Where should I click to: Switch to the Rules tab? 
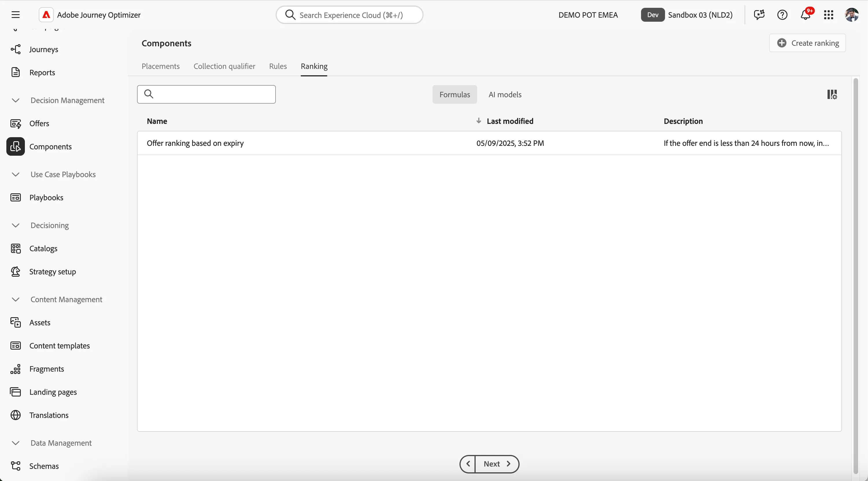[x=278, y=66]
